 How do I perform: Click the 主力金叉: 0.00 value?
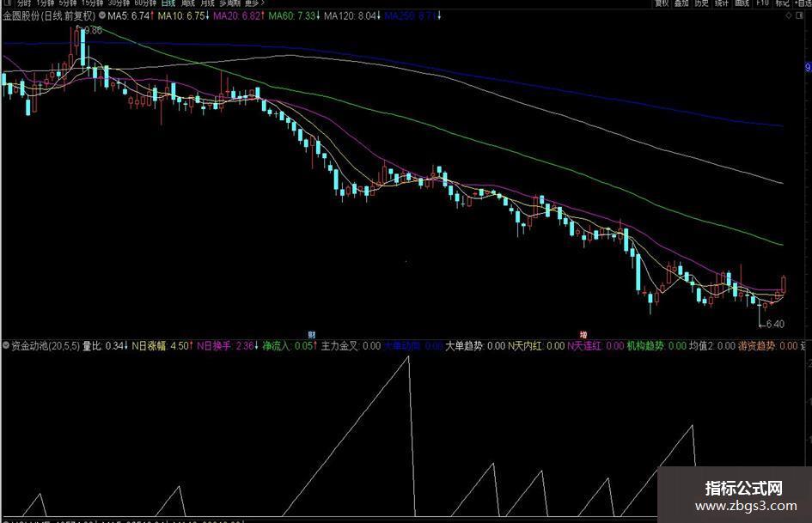(351, 345)
